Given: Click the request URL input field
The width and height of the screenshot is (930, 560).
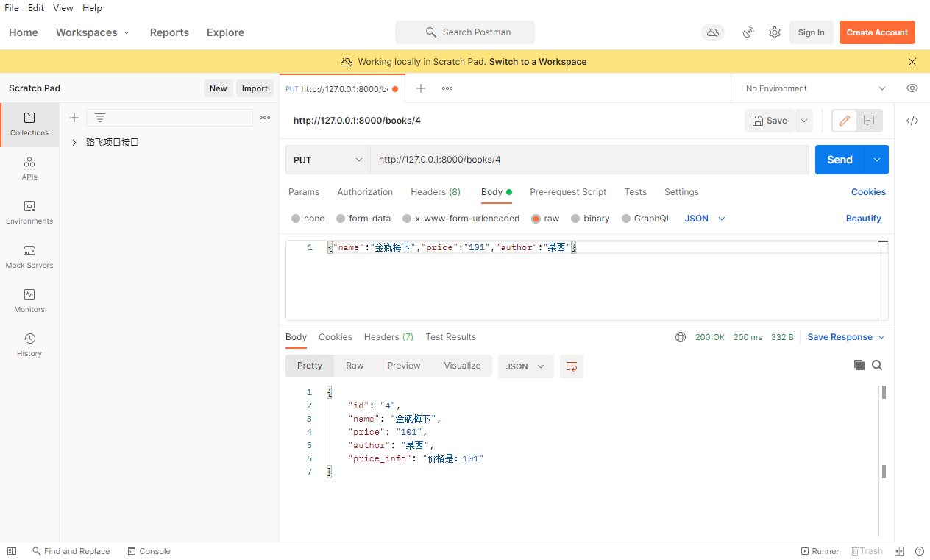Looking at the screenshot, I should (x=589, y=160).
